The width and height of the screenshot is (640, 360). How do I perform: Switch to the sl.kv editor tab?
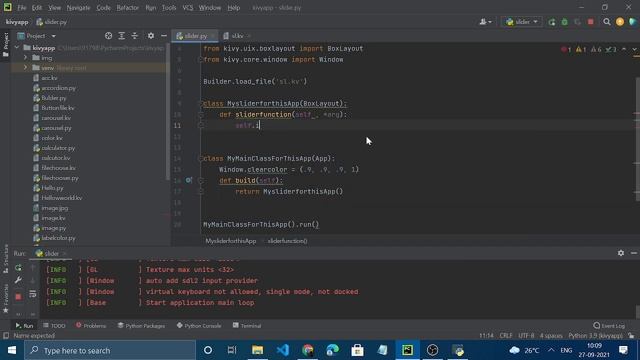point(237,36)
